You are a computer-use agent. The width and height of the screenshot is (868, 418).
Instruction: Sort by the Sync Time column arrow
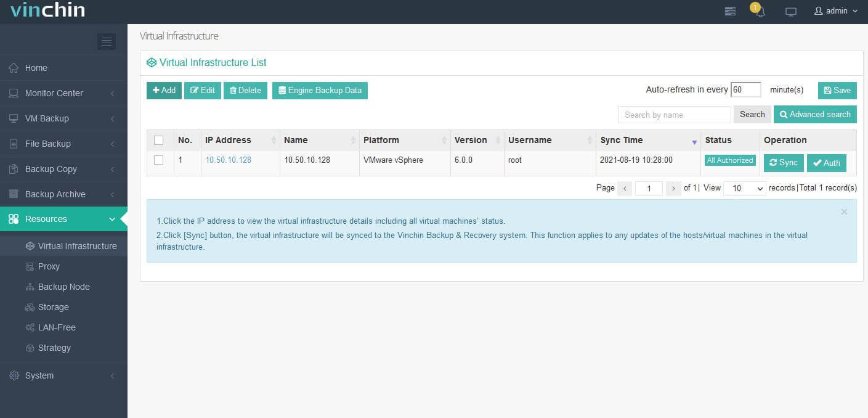click(x=694, y=141)
